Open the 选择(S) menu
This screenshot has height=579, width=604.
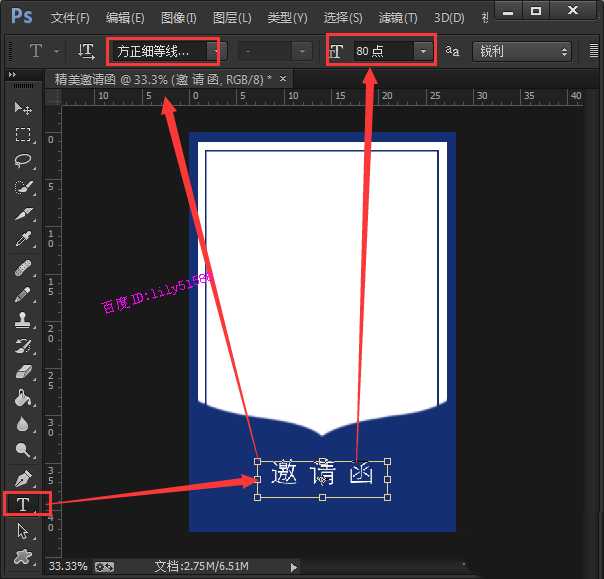pos(343,18)
